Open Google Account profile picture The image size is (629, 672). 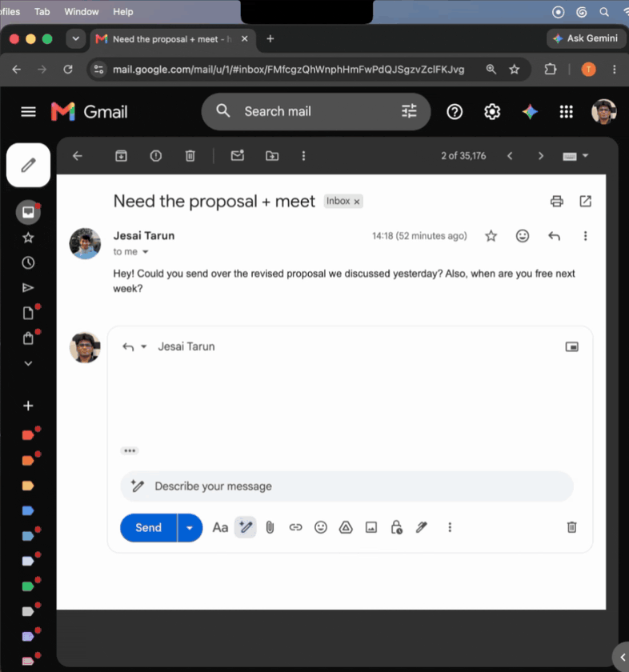tap(604, 112)
